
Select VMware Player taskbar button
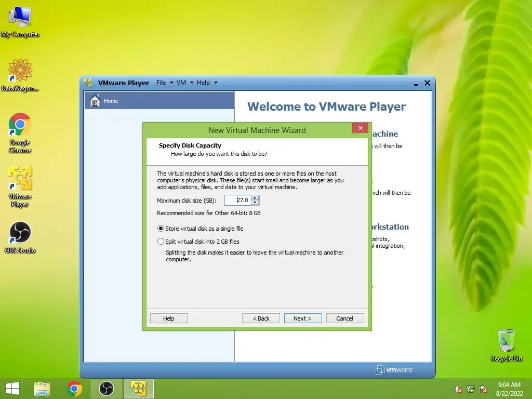click(139, 389)
